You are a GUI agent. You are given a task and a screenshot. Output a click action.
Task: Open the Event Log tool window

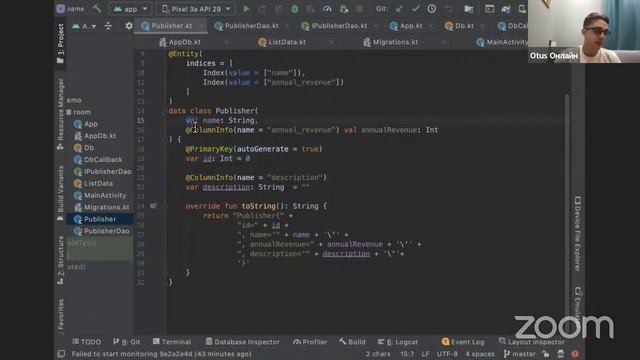463,342
